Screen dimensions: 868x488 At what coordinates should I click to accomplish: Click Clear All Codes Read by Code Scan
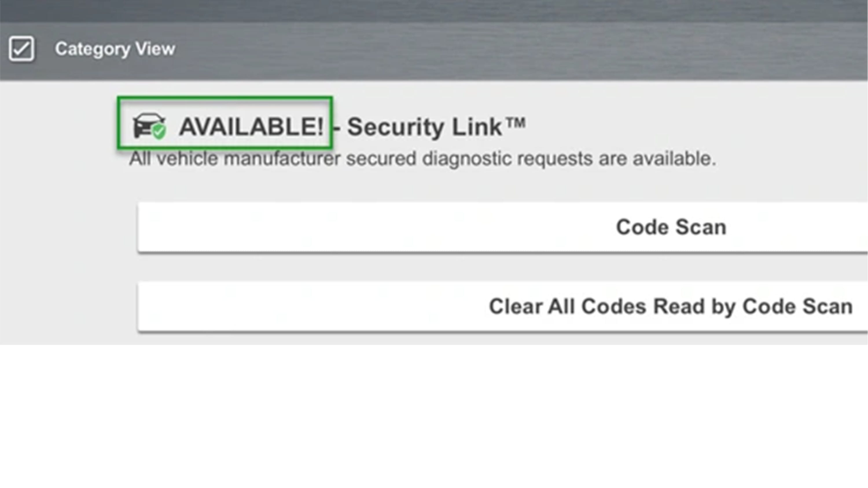[x=671, y=306]
